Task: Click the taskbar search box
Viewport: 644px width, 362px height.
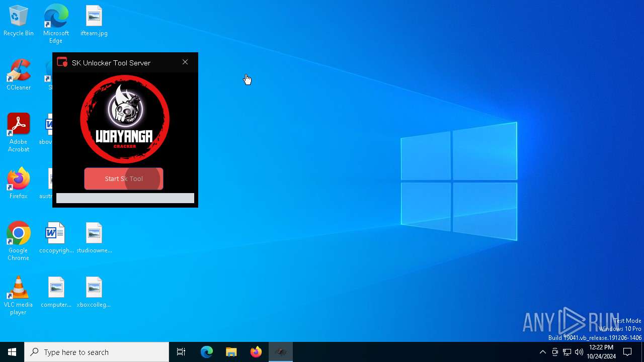Action: point(97,352)
